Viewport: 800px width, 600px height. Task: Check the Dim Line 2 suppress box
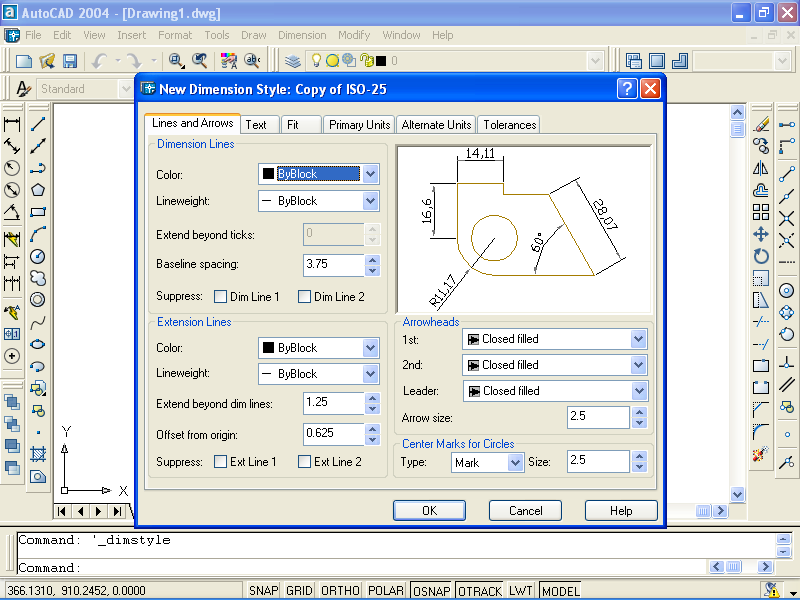coord(304,296)
